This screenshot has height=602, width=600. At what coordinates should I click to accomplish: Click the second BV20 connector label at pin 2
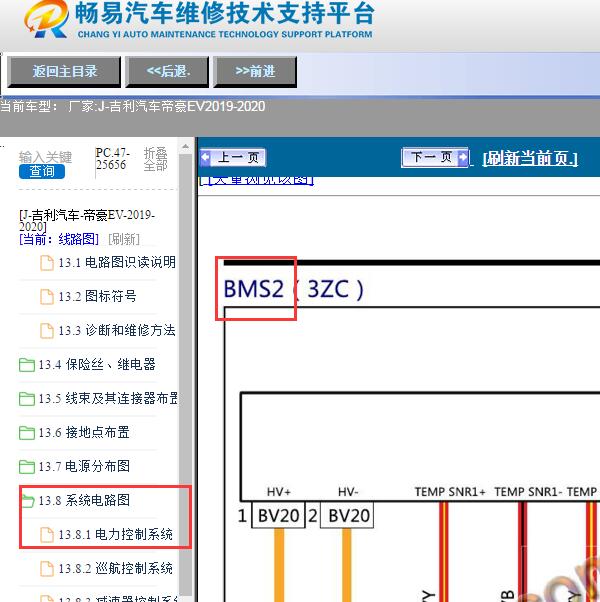point(349,515)
